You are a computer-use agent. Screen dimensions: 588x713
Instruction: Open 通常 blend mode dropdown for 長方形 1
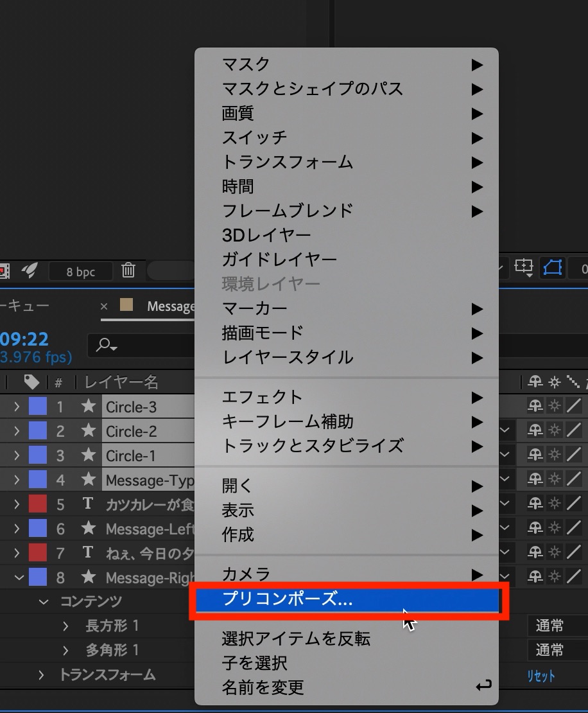(x=558, y=626)
